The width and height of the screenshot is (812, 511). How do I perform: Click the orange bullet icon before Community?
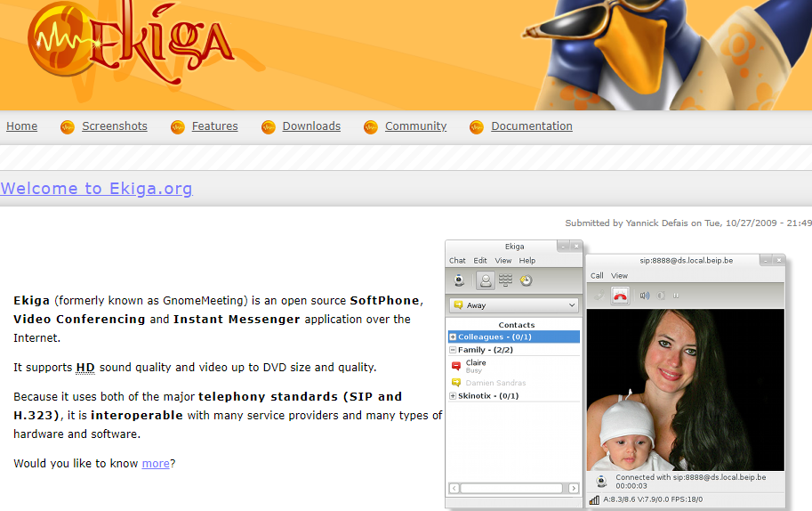371,127
